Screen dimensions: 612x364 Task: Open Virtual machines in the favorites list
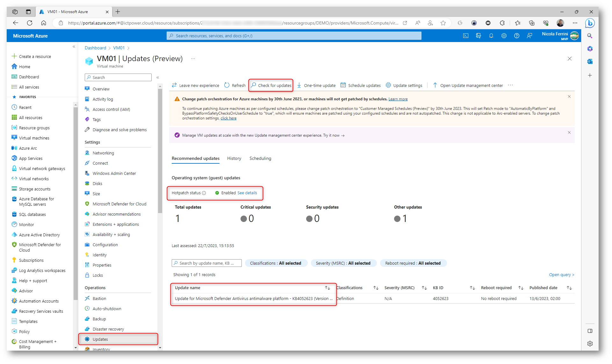point(34,138)
